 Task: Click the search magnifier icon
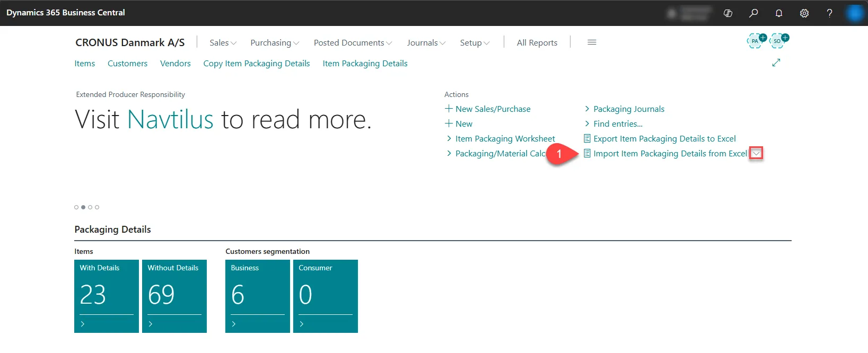[753, 13]
